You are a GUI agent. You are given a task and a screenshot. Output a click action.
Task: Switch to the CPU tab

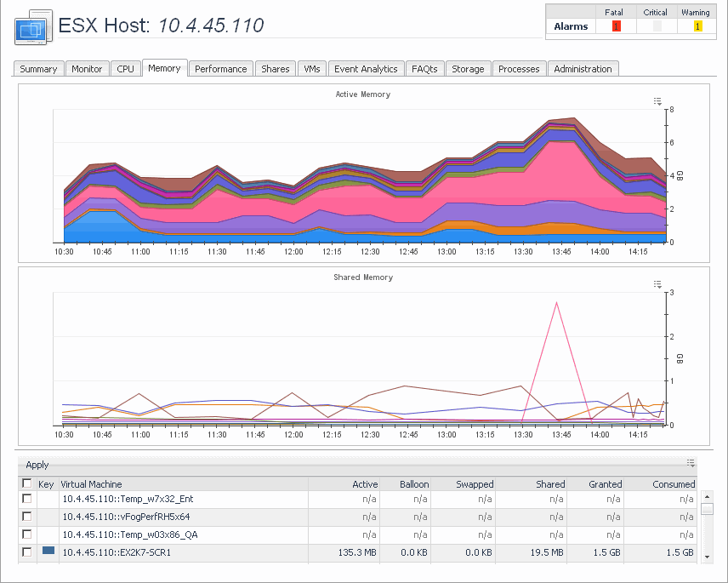[126, 69]
